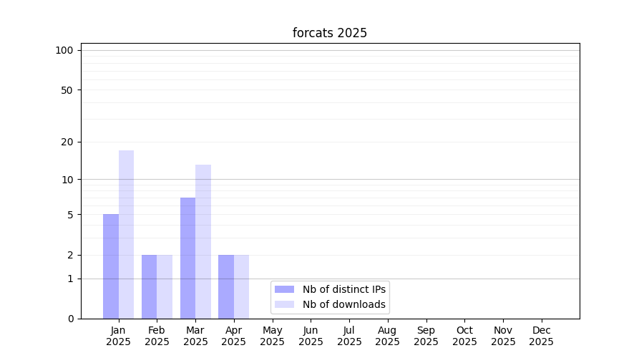Click the January distinct IPs bar
The width and height of the screenshot is (644, 358).
tap(111, 266)
